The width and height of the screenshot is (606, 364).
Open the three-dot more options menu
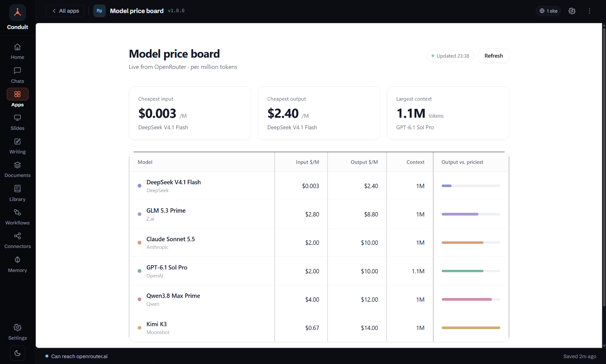[590, 11]
